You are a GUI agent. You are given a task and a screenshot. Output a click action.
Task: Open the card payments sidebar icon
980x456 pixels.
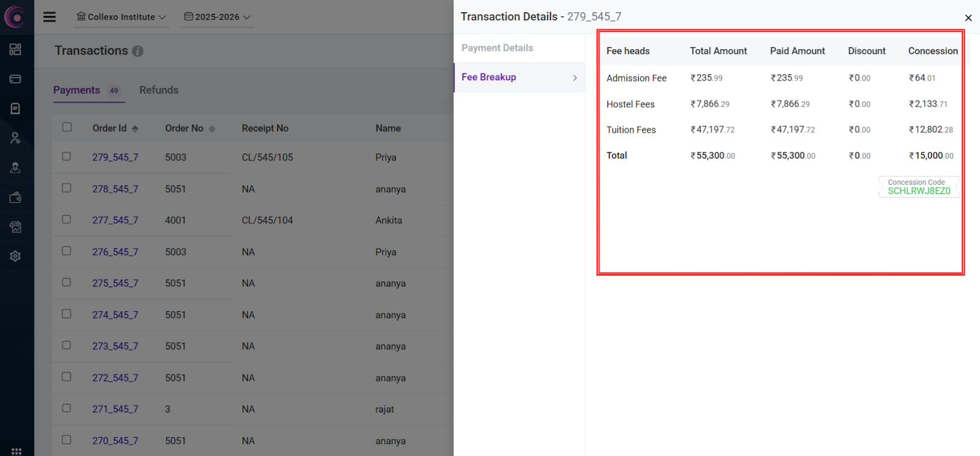15,79
